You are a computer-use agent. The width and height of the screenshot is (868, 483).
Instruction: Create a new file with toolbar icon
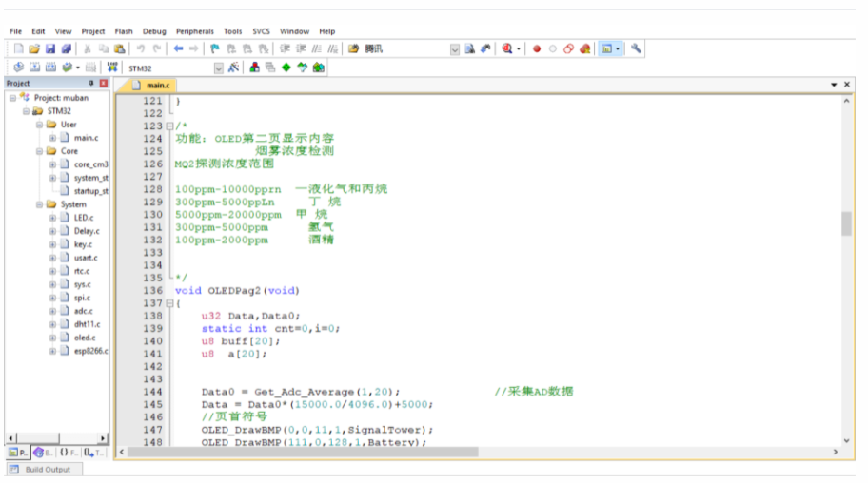coord(18,48)
